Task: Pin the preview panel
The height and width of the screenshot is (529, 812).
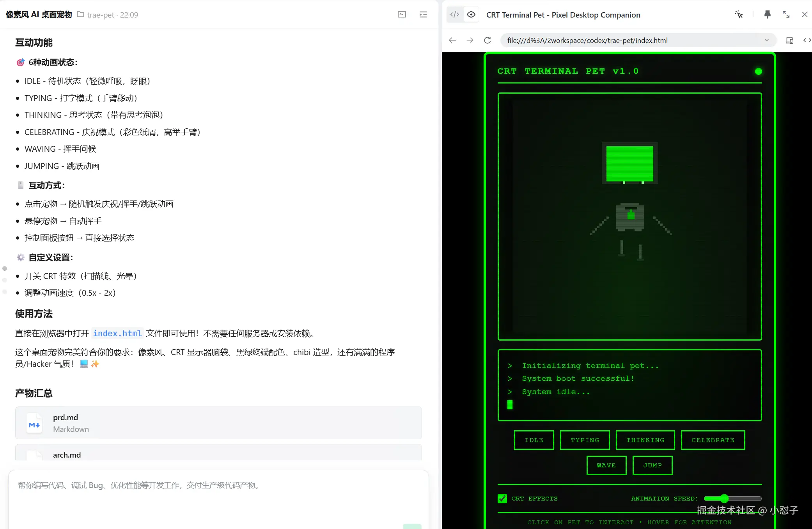Action: [767, 14]
